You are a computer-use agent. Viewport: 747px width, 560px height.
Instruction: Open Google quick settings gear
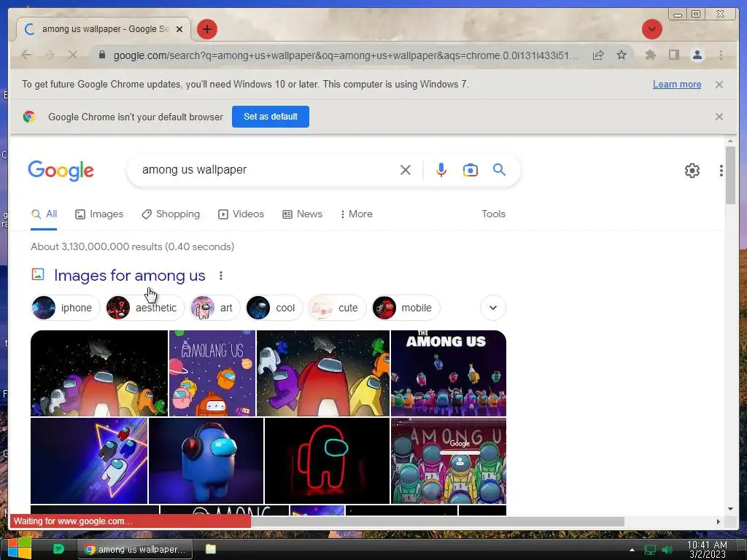(x=692, y=171)
